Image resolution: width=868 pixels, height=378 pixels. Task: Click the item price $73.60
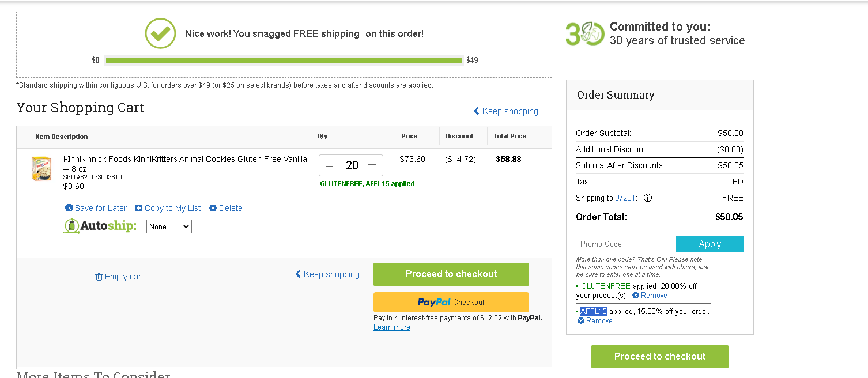(x=413, y=159)
